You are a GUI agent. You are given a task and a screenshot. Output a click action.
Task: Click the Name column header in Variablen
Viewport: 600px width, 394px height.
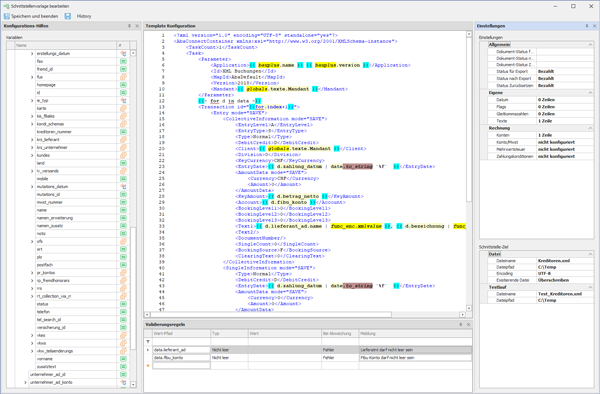click(65, 45)
